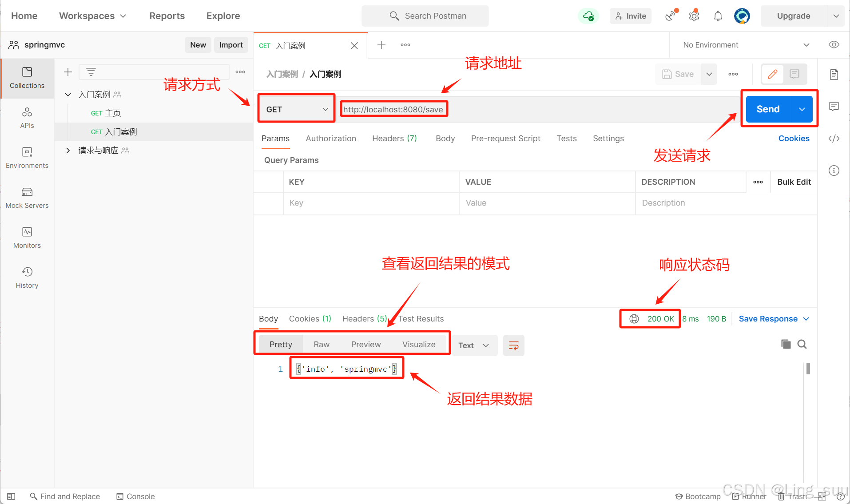This screenshot has height=504, width=850.
Task: Click network globe icon beside 200 OK
Action: (634, 319)
